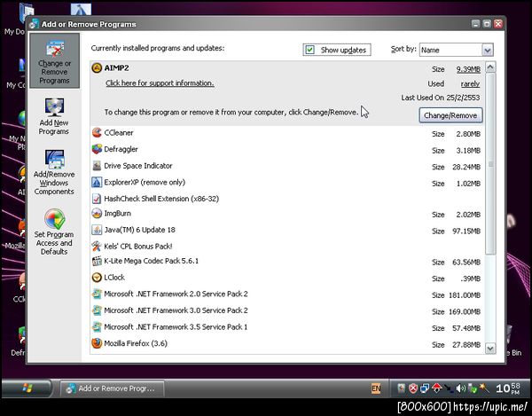Select Java(TM) 6 Update 18 entry
The image size is (532, 416).
[x=287, y=230]
